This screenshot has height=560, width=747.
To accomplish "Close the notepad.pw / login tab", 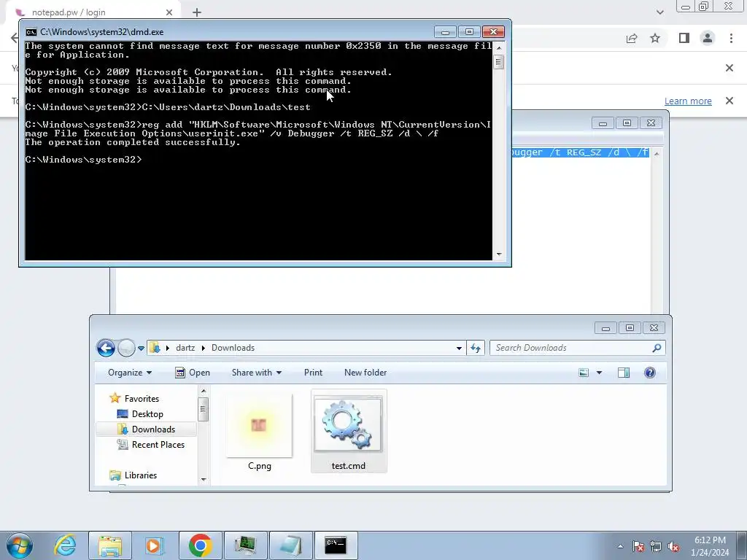I will point(169,12).
